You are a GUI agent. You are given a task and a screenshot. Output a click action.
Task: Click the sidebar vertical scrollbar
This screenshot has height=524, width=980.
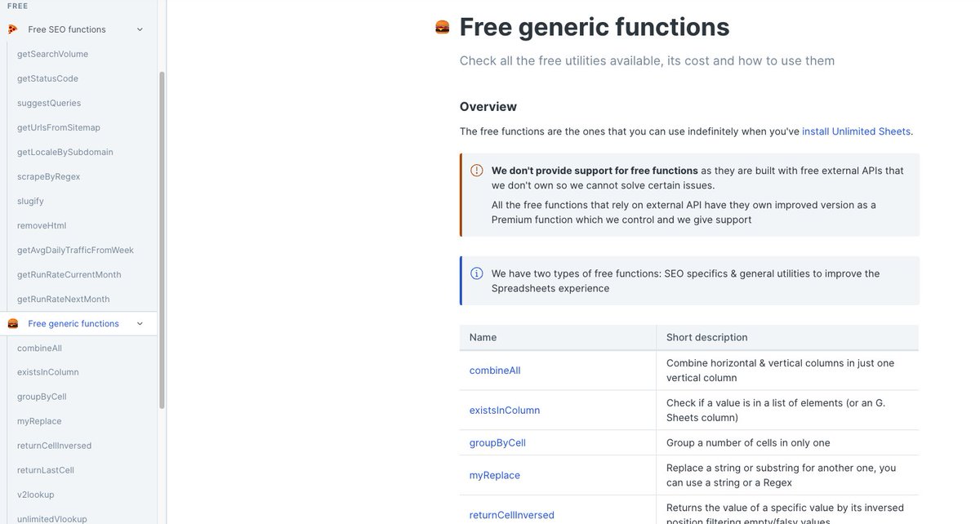pos(162,239)
